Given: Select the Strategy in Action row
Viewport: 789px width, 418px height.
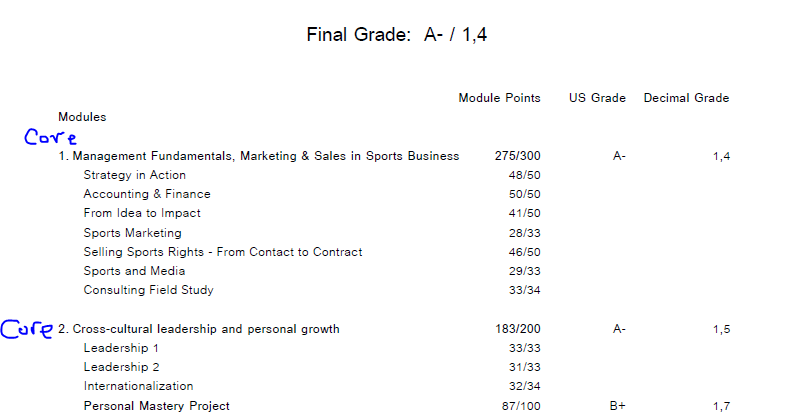Looking at the screenshot, I should coord(312,175).
